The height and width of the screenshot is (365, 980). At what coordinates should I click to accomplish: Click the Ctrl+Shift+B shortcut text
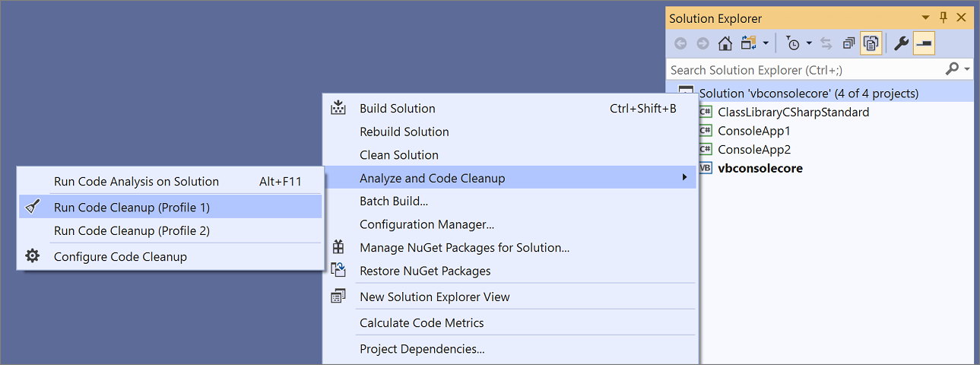tap(643, 108)
